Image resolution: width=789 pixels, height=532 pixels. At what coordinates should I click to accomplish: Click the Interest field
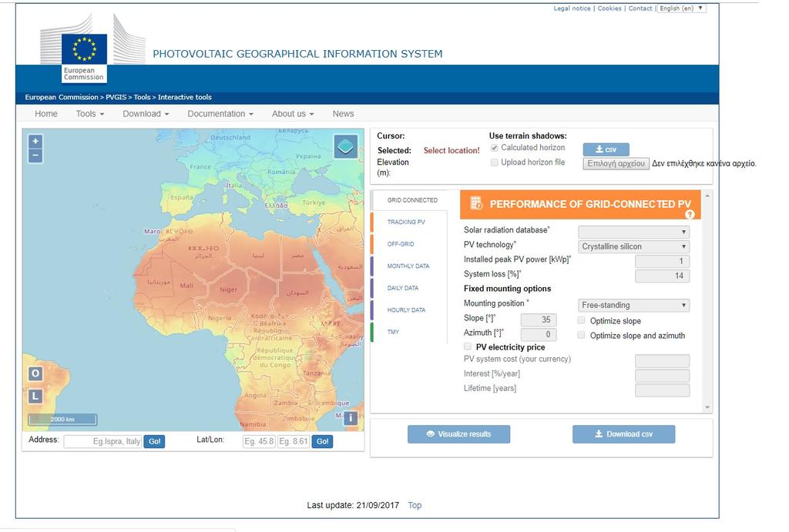[662, 375]
